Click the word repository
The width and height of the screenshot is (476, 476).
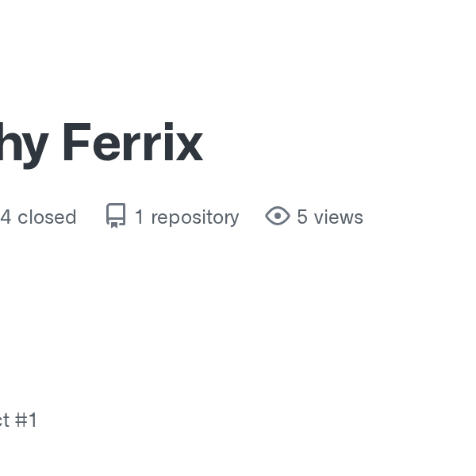tap(195, 217)
